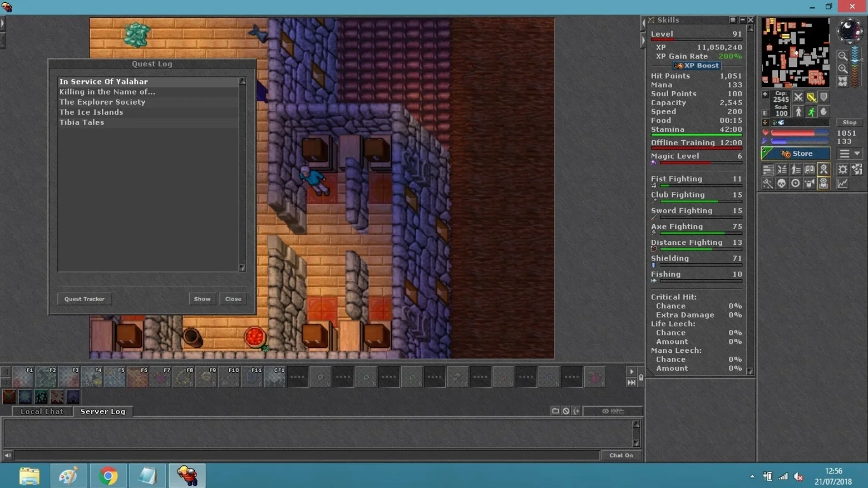This screenshot has width=868, height=488.
Task: Select the green running chase mode
Action: pos(811,112)
